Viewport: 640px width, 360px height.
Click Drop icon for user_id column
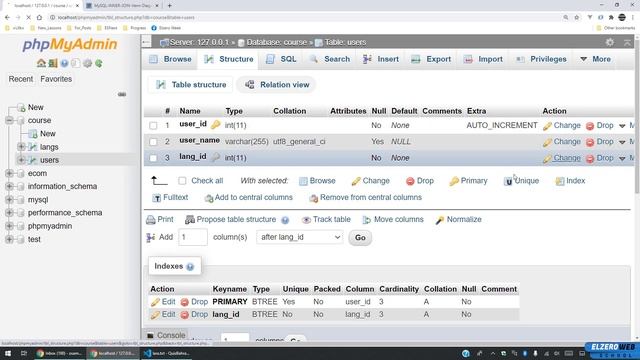(x=590, y=126)
